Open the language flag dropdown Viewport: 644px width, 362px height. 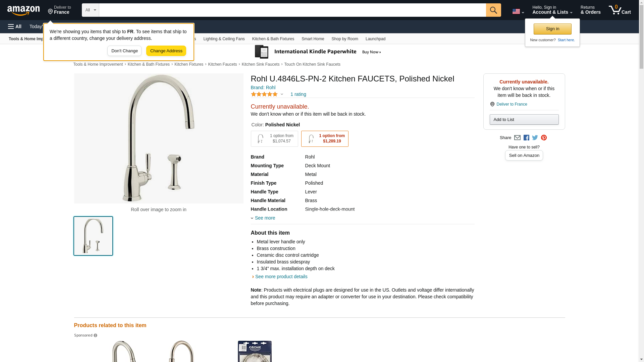point(518,11)
